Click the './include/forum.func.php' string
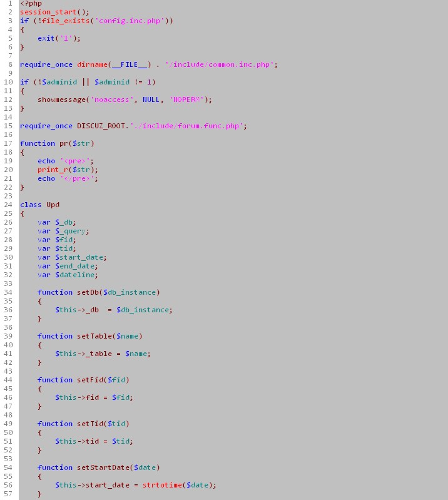Viewport: 448px width, 500px height. tap(186, 126)
